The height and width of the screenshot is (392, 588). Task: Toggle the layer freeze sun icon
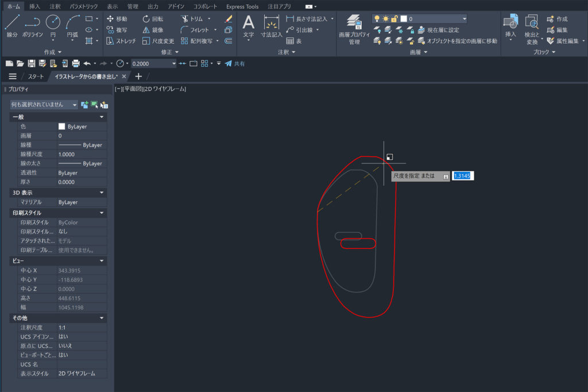pyautogui.click(x=386, y=19)
